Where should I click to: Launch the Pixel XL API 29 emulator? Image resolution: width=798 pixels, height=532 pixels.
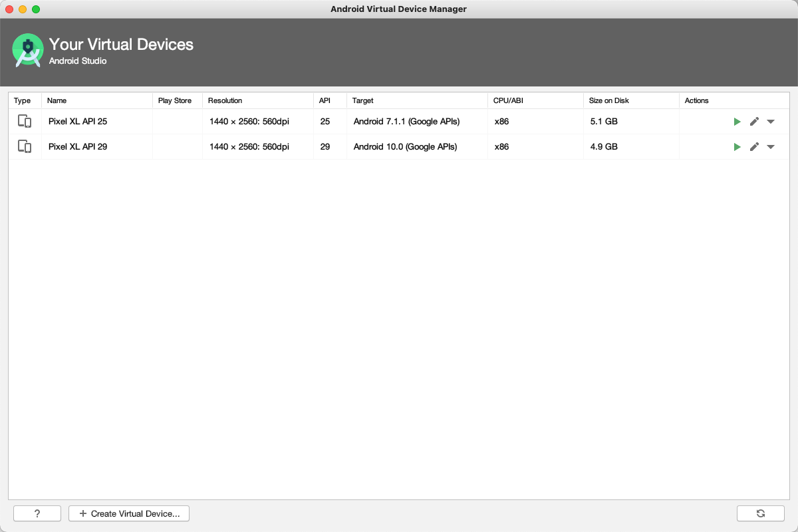point(737,147)
